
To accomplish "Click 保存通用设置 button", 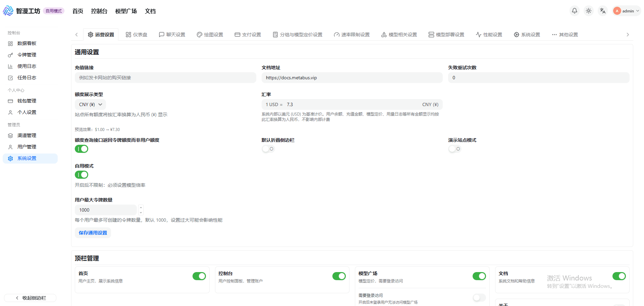I will tap(93, 233).
